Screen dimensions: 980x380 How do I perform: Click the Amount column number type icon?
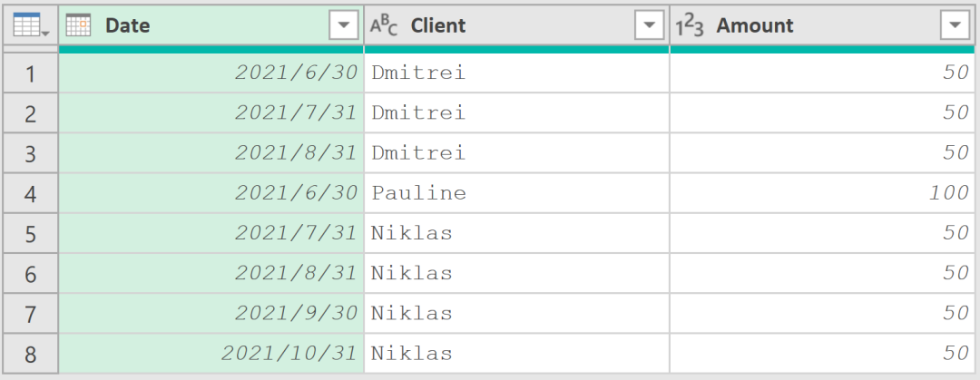point(690,26)
